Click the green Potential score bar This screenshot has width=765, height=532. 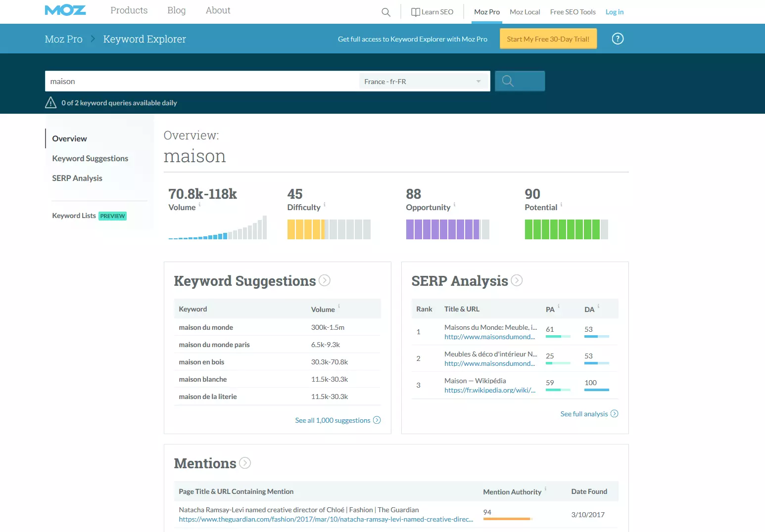(x=566, y=229)
